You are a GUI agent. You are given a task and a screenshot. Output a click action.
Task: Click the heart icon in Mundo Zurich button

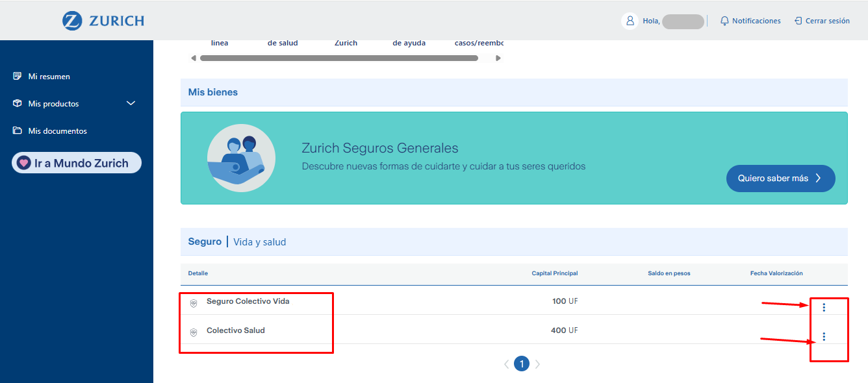click(24, 163)
